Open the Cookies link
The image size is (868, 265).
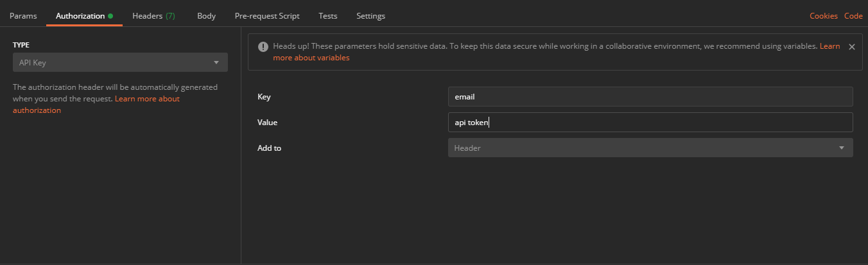click(x=824, y=16)
